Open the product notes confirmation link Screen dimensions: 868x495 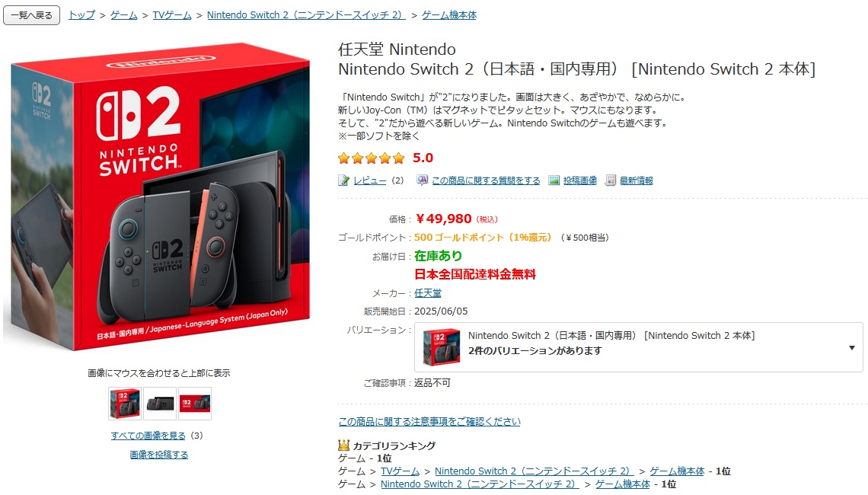click(x=429, y=421)
